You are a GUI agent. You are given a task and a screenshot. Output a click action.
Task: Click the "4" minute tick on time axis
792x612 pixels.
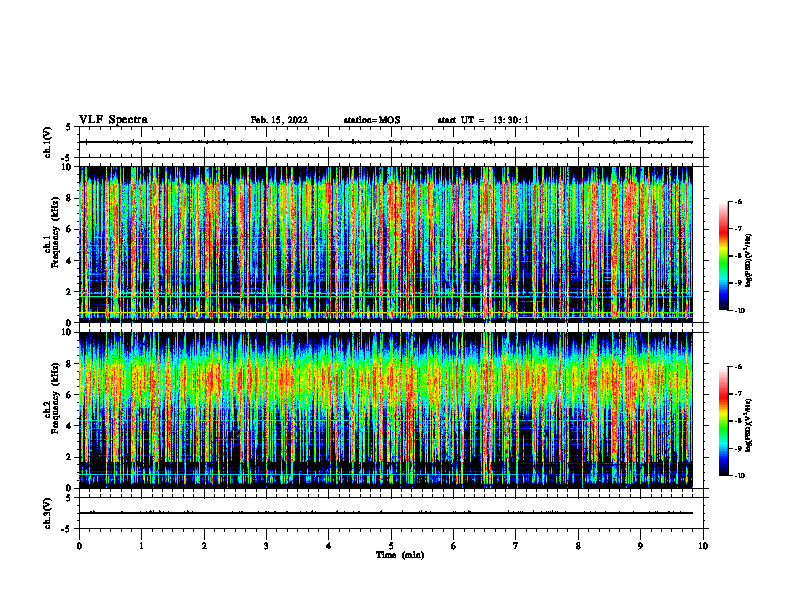tap(329, 546)
